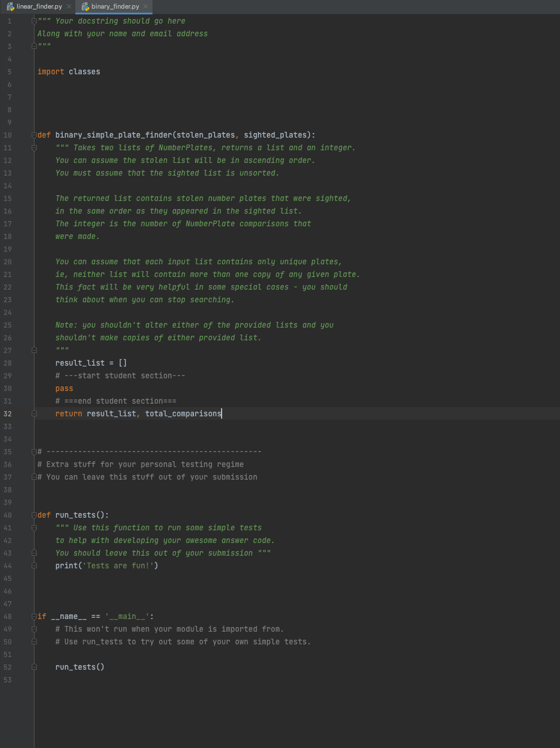Viewport: 560px width, 748px height.
Task: Switch to the linear_finder.py tab
Action: [x=39, y=6]
